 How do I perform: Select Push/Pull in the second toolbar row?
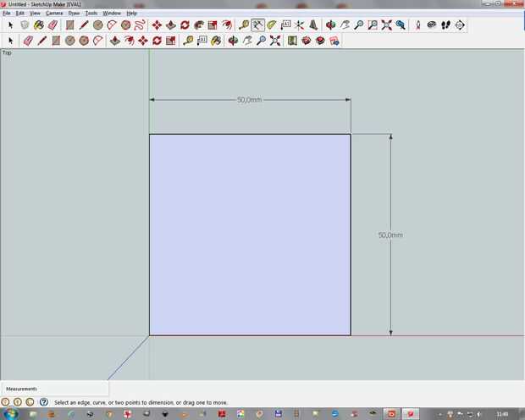[115, 41]
